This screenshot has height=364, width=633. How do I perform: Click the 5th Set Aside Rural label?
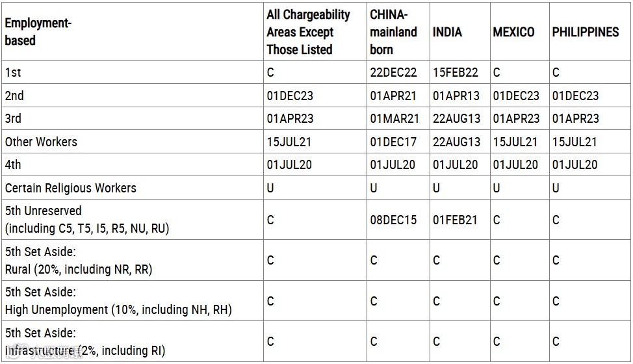(79, 260)
